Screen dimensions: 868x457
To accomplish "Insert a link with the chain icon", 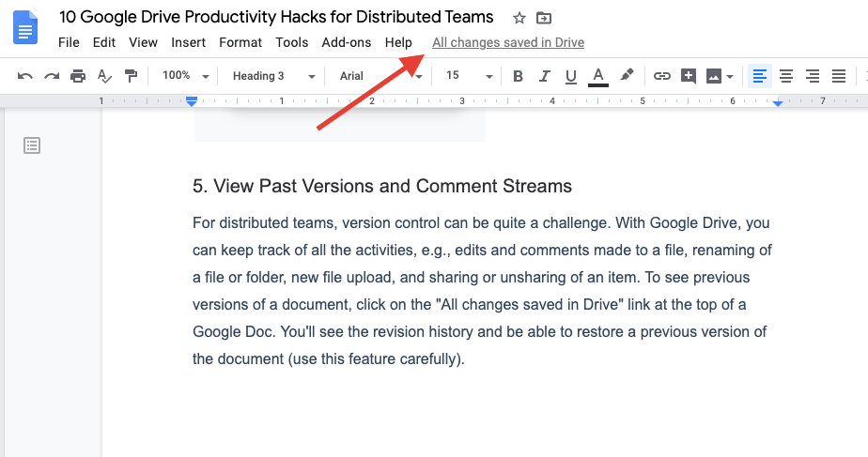I will (x=662, y=76).
